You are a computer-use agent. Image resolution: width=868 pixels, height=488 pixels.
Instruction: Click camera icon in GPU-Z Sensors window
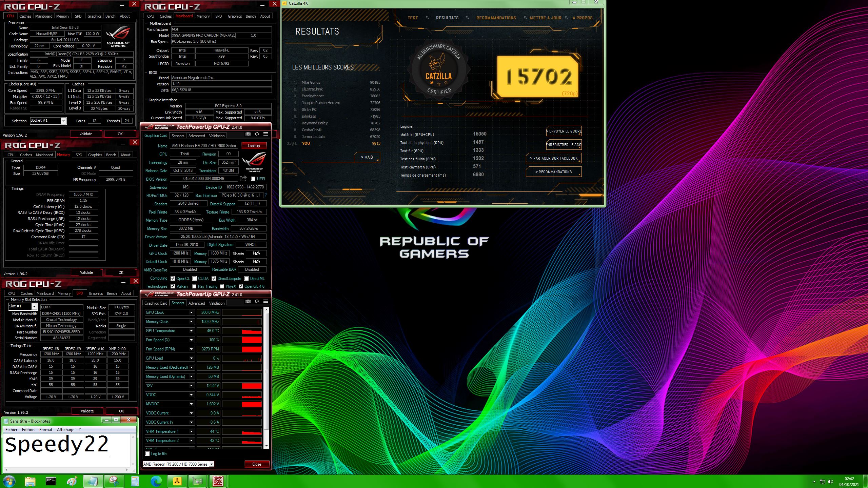(248, 301)
